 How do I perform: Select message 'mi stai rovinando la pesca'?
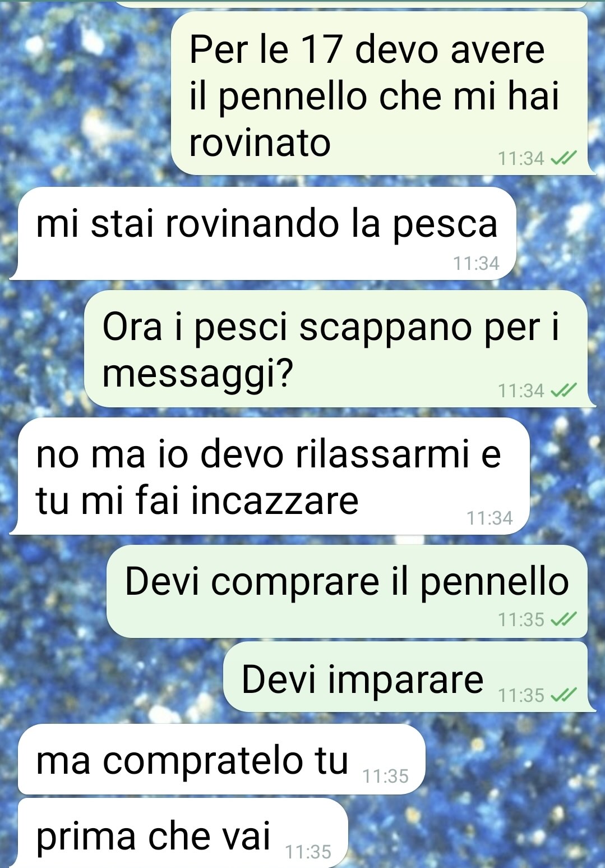pos(267,233)
